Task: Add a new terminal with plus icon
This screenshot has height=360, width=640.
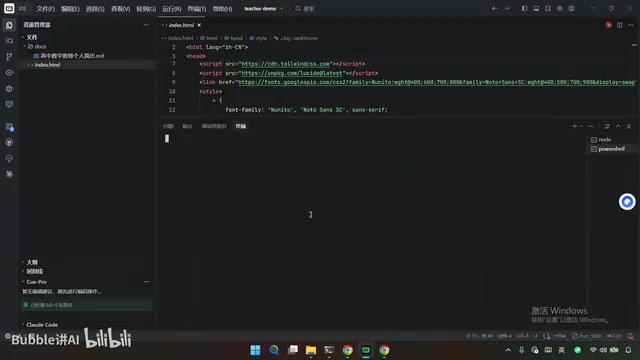Action: (x=574, y=126)
